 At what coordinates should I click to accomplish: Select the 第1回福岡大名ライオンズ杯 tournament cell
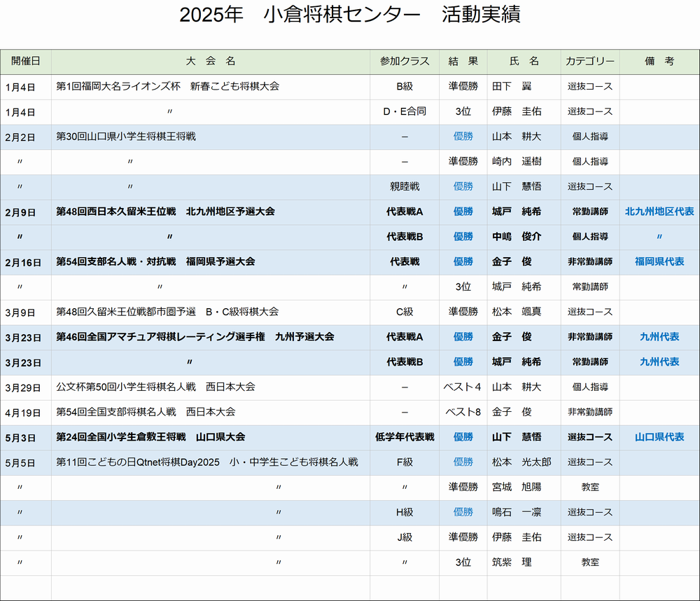pos(167,87)
